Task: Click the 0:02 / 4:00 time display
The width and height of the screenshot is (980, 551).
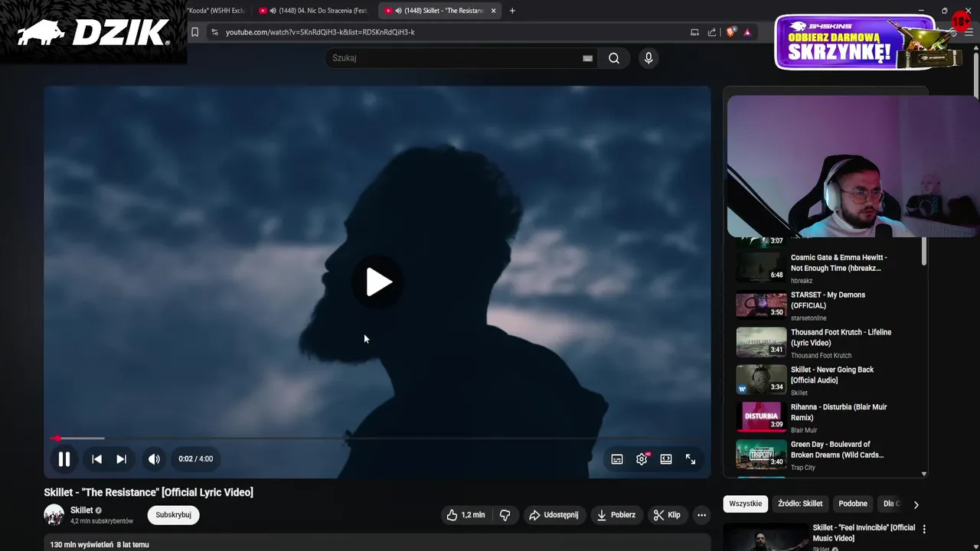Action: 196,459
